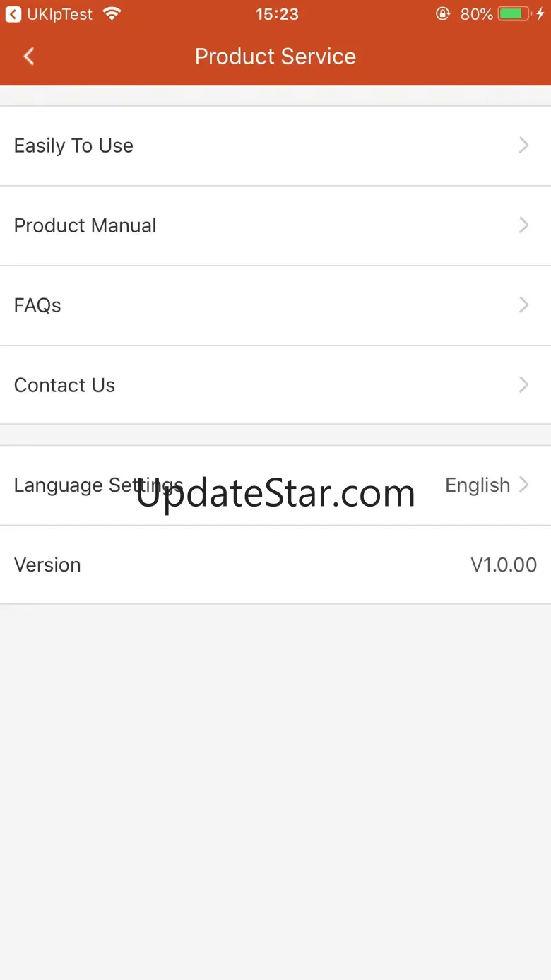Tap the battery icon in status bar

[x=514, y=14]
